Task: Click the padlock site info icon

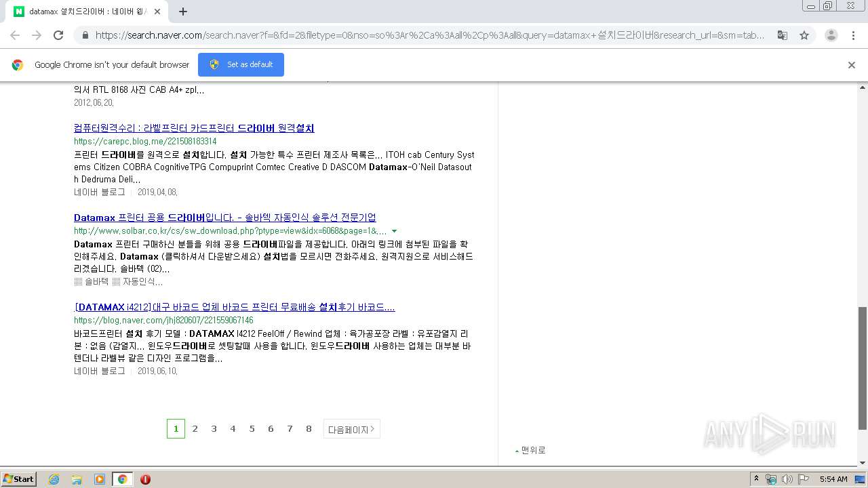Action: click(x=84, y=35)
